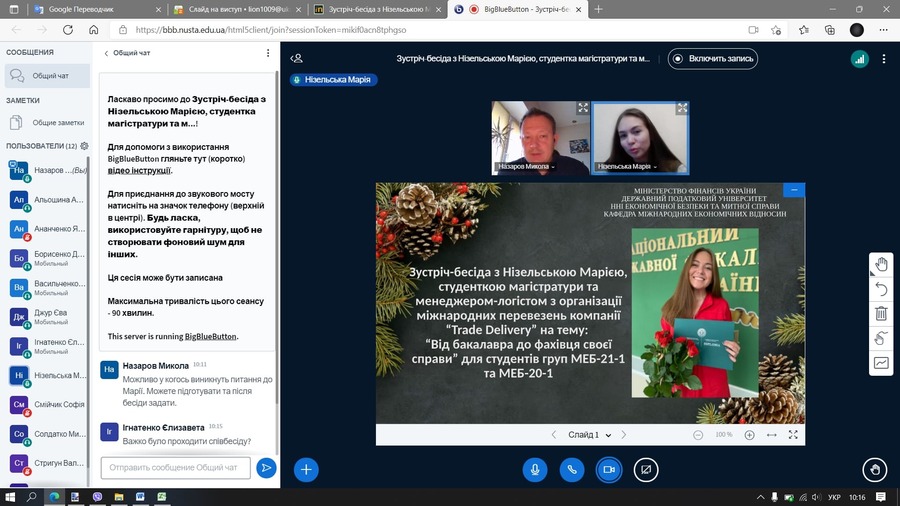900x506 pixels.
Task: Click the share screen button
Action: click(646, 469)
